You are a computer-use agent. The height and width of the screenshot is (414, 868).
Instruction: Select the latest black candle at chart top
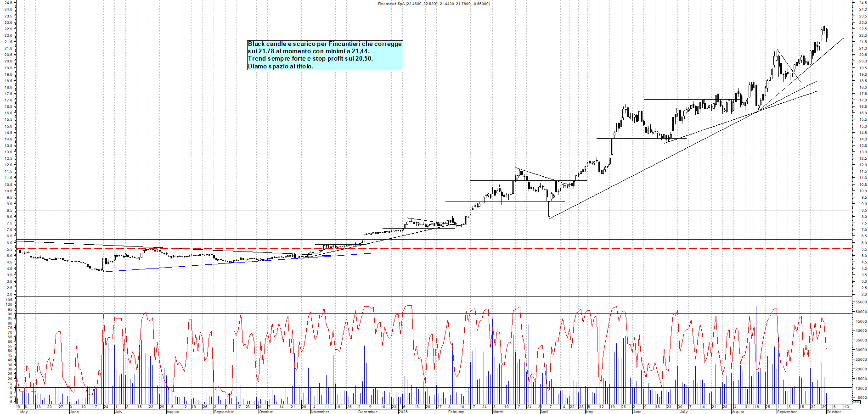point(827,34)
